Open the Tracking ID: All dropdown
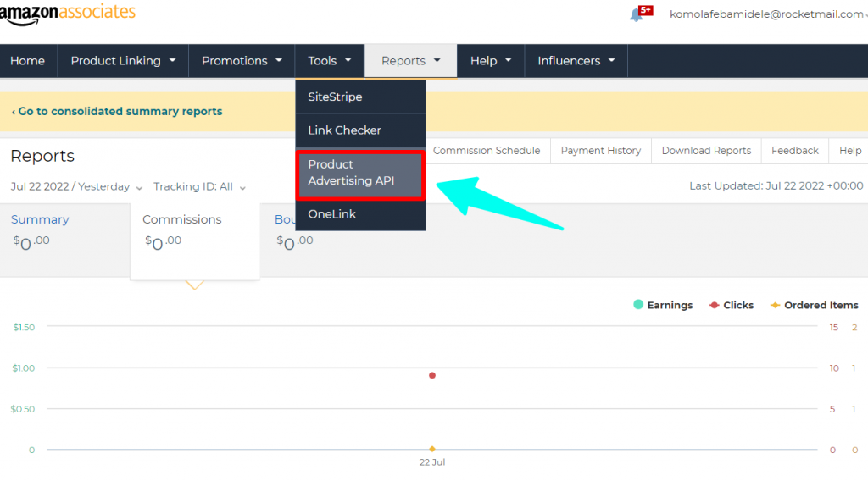Screen dimensions: 868x481 [x=199, y=187]
